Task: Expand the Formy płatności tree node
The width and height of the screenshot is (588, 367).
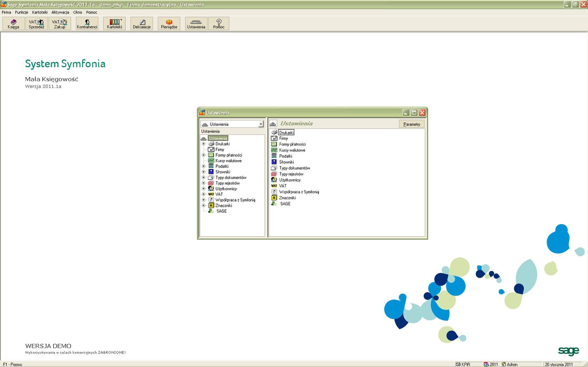Action: click(x=203, y=155)
